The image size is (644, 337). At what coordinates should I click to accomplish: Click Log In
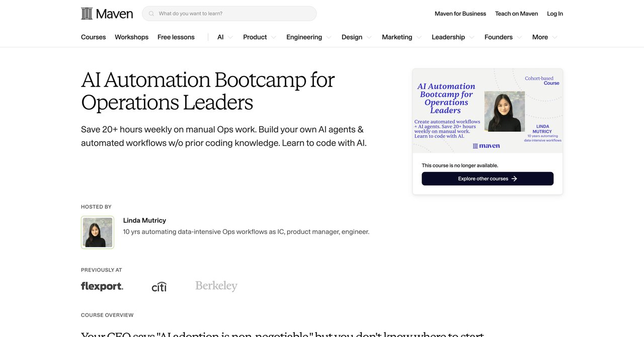555,14
